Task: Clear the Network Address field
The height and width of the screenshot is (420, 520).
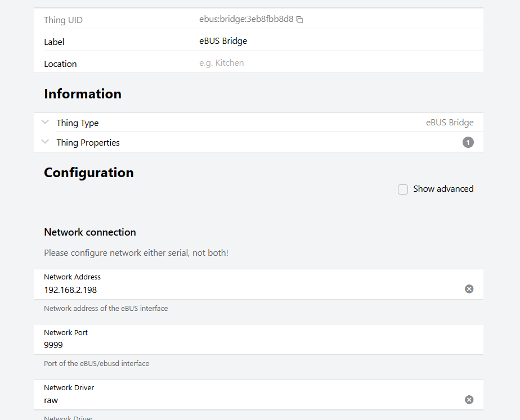Action: [469, 289]
